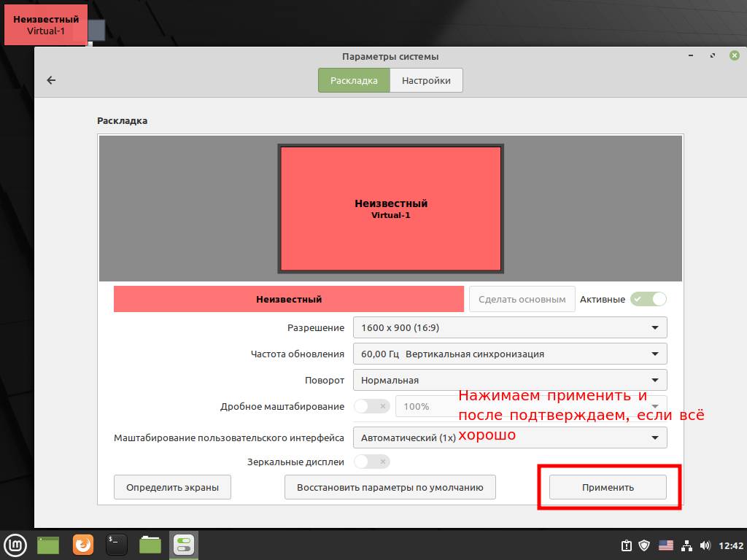Viewport: 747px width, 560px height.
Task: Open the Linux Mint start menu
Action: pos(15,544)
